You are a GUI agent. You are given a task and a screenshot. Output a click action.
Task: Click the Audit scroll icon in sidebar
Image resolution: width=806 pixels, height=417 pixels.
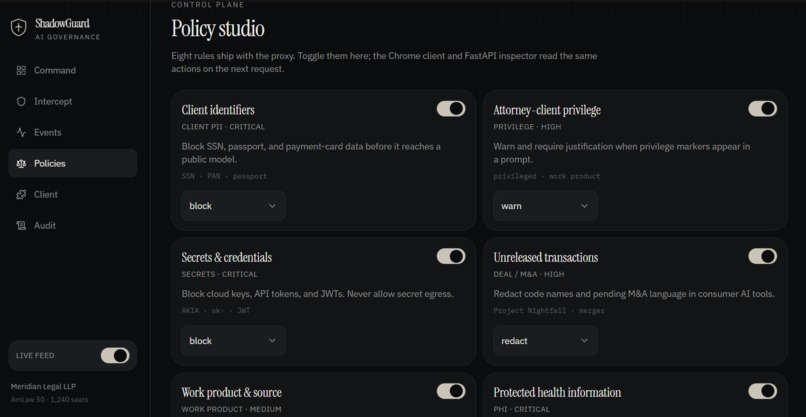pos(21,225)
